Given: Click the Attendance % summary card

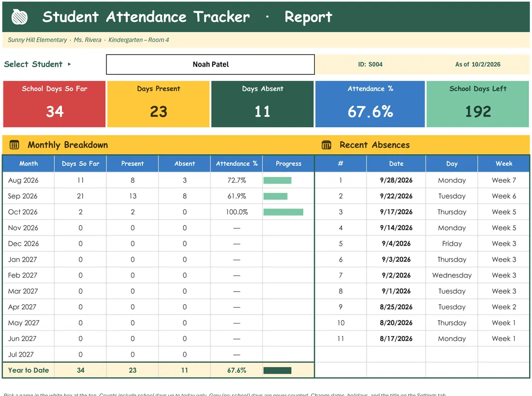Looking at the screenshot, I should 370,104.
